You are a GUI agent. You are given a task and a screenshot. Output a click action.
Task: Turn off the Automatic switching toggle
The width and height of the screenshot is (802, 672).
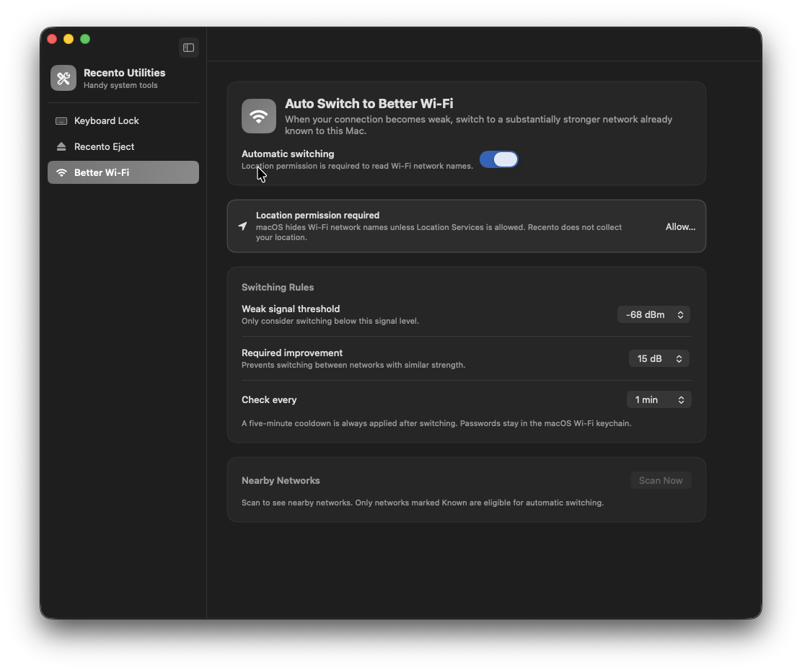498,159
